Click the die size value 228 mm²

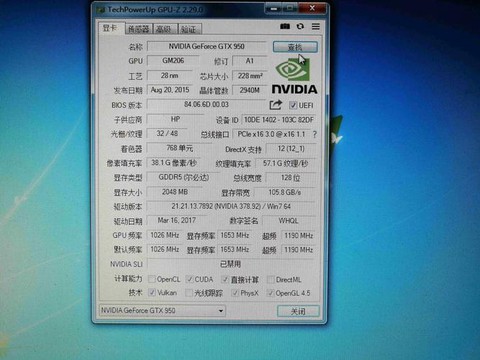tap(250, 76)
